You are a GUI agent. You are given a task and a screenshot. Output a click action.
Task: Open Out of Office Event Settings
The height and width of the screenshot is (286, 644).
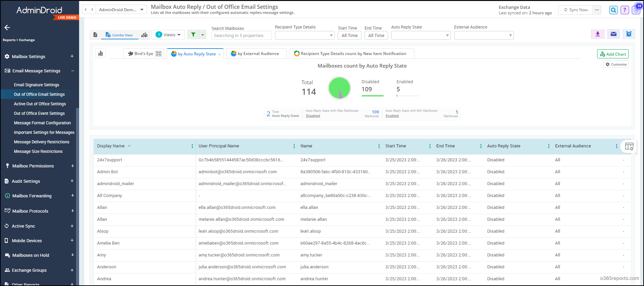[x=39, y=113]
